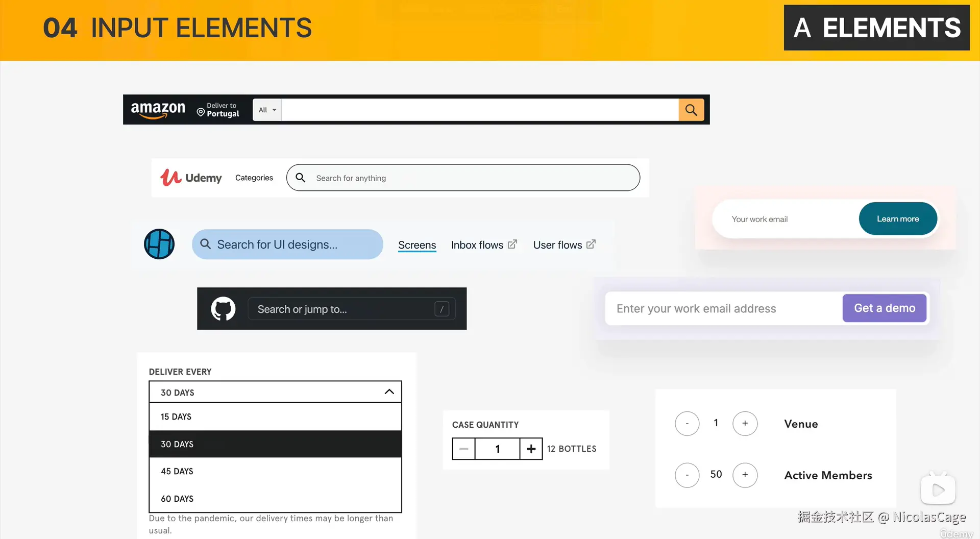
Task: Click the video play button overlay
Action: pos(938,489)
